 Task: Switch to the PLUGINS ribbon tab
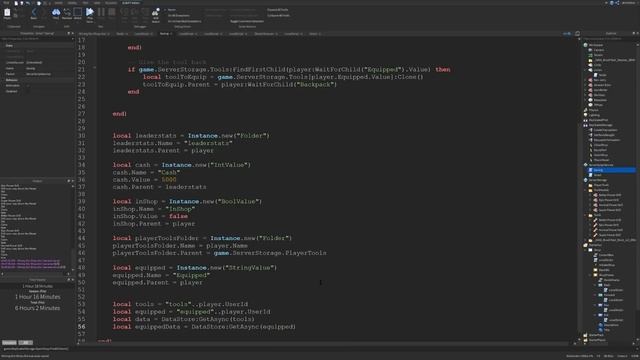point(111,3)
